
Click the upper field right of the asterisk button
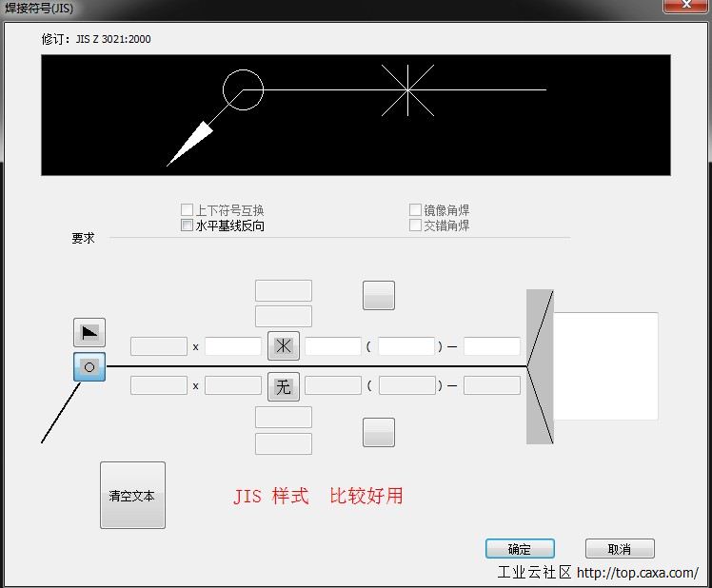click(x=333, y=346)
